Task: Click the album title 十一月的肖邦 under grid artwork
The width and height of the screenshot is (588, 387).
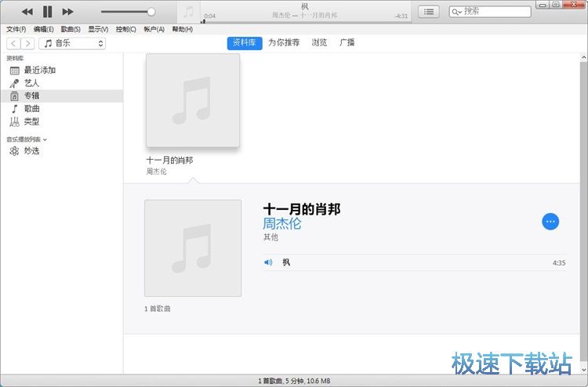Action: (x=169, y=161)
